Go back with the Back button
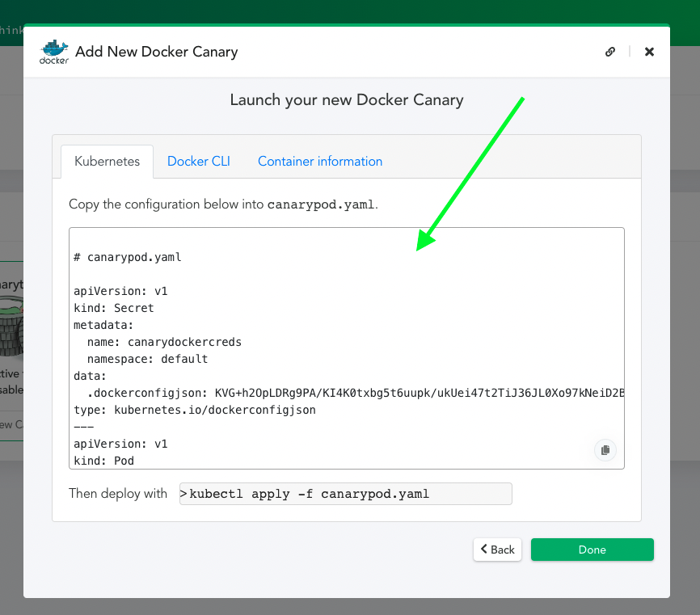 pyautogui.click(x=497, y=550)
